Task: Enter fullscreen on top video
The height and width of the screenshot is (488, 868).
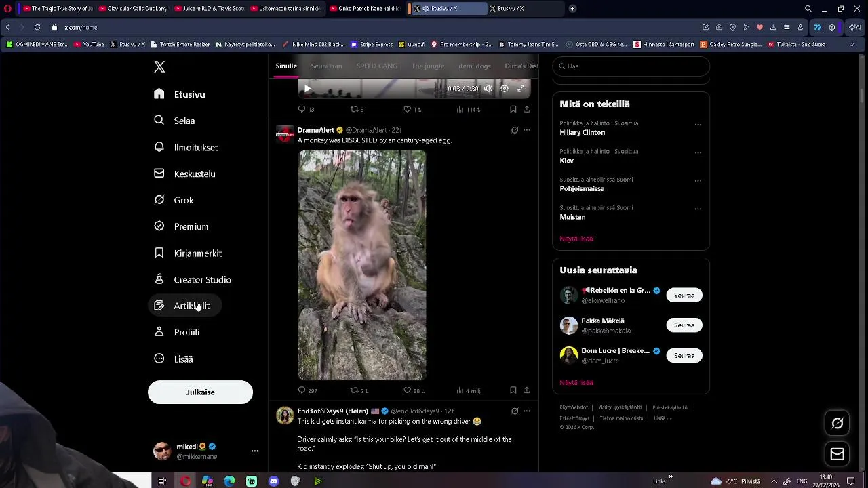Action: pos(521,88)
